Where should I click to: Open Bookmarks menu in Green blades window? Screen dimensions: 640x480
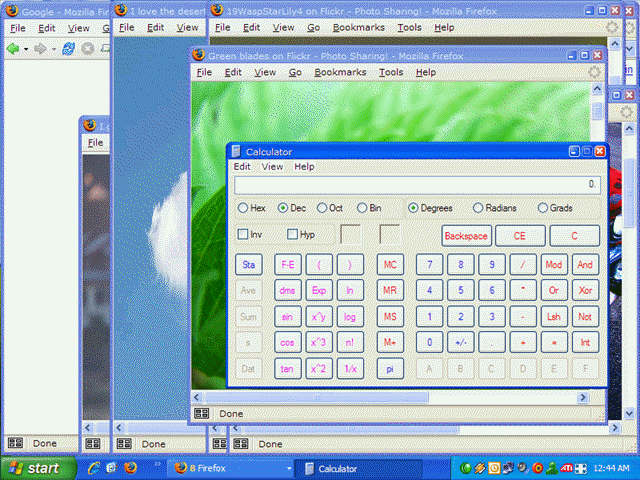point(340,72)
